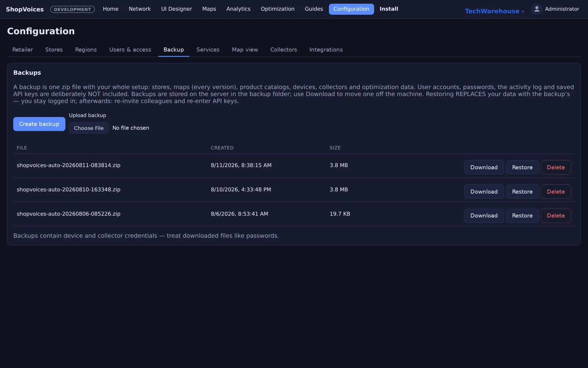
Task: Restore the 8/11/2026 backup
Action: pyautogui.click(x=522, y=167)
